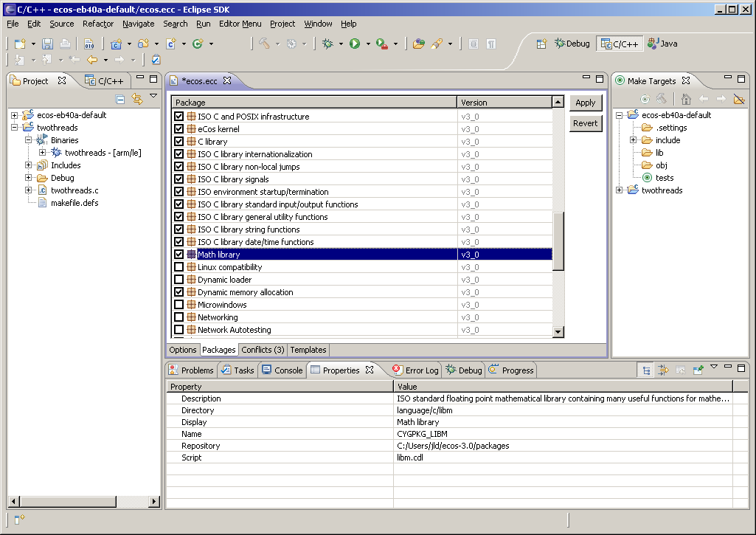
Task: Expand twothreads in Make Targets view
Action: [619, 190]
